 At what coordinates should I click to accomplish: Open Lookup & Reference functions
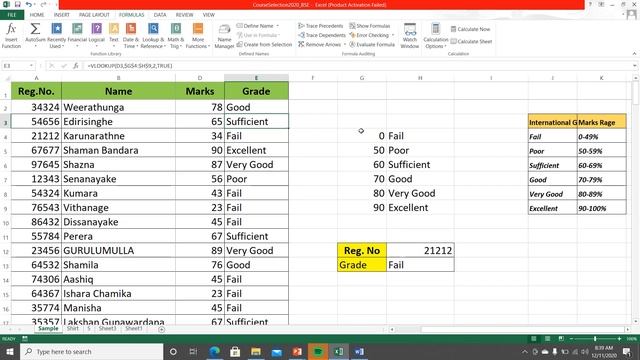click(153, 36)
